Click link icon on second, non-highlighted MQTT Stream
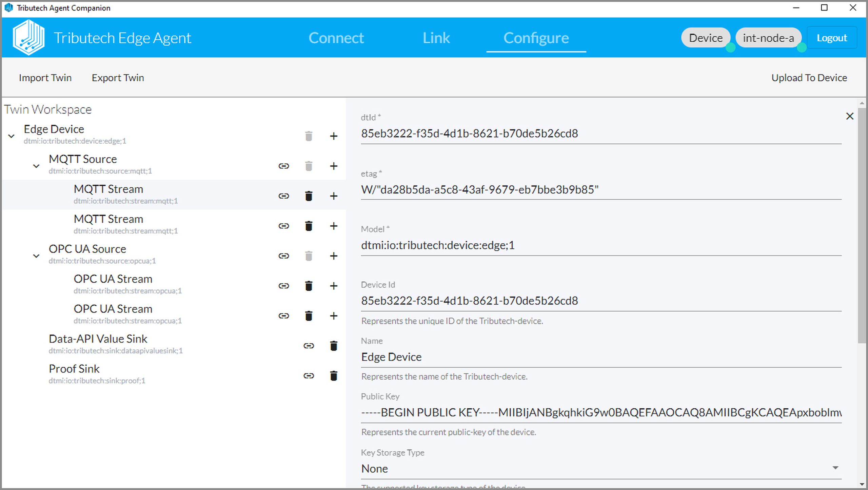The height and width of the screenshot is (490, 868). point(284,226)
